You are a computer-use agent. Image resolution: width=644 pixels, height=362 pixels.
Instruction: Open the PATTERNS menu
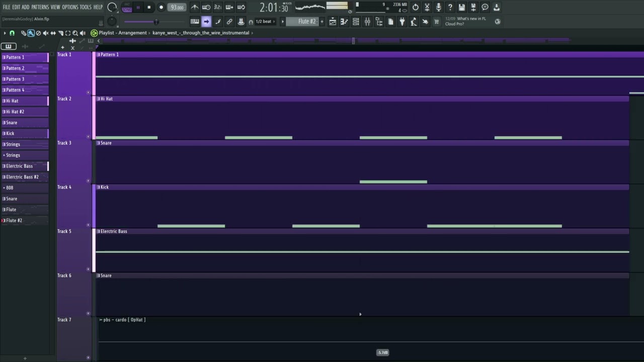(40, 7)
